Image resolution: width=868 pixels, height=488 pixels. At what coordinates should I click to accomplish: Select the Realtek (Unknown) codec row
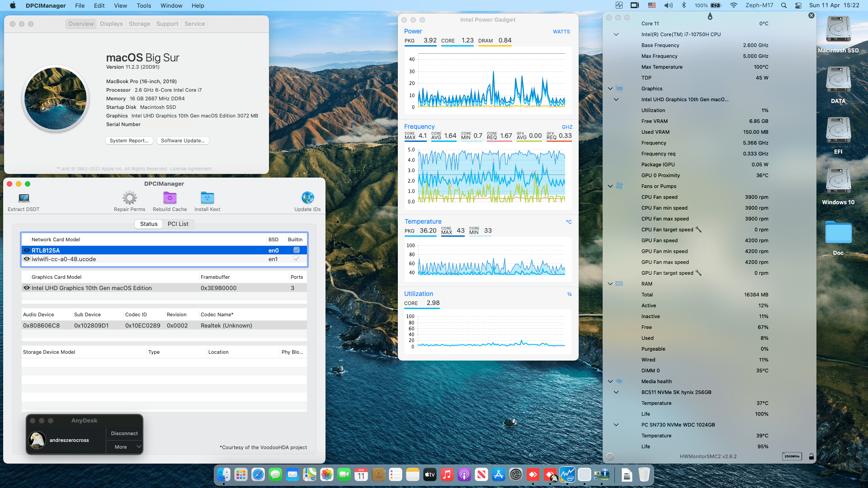point(164,325)
